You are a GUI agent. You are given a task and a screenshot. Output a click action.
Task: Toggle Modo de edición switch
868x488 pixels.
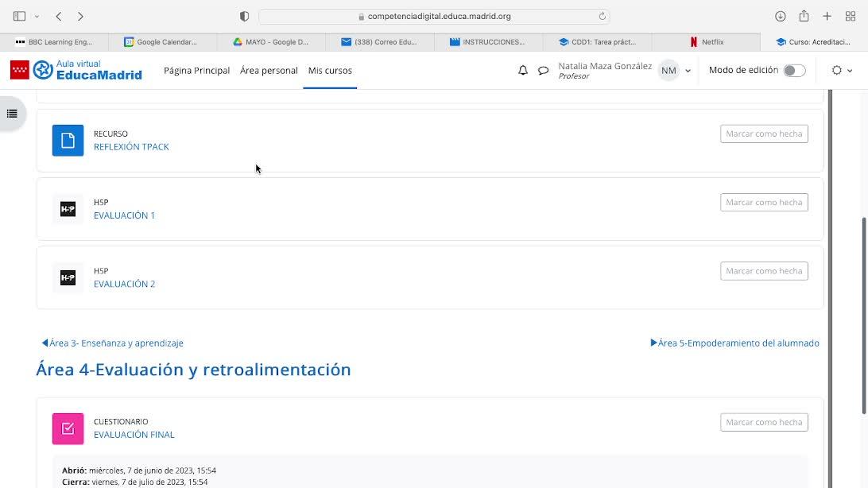(794, 70)
